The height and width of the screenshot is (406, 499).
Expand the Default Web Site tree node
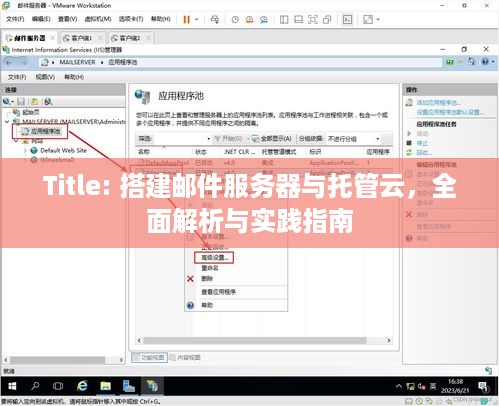click(25, 151)
